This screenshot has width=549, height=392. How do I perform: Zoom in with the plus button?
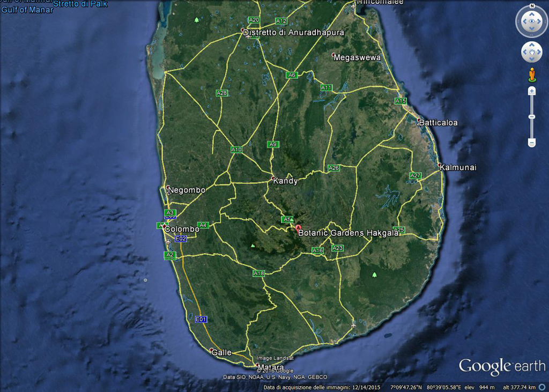click(532, 91)
